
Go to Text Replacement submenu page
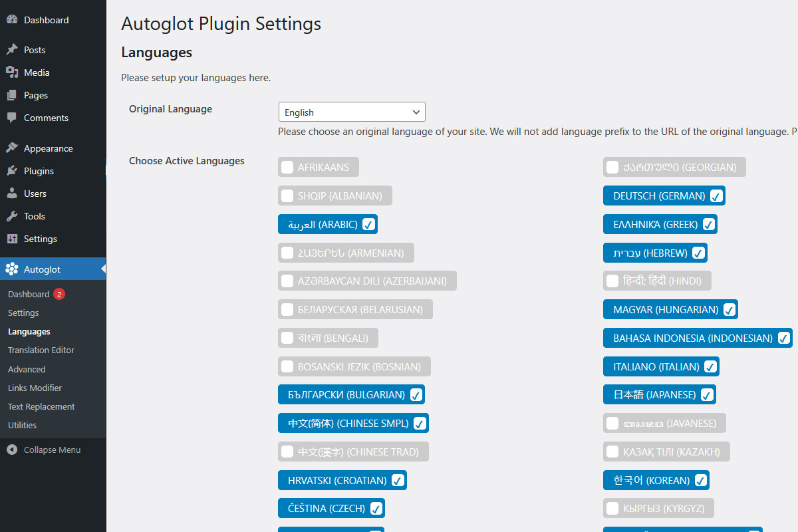tap(41, 406)
